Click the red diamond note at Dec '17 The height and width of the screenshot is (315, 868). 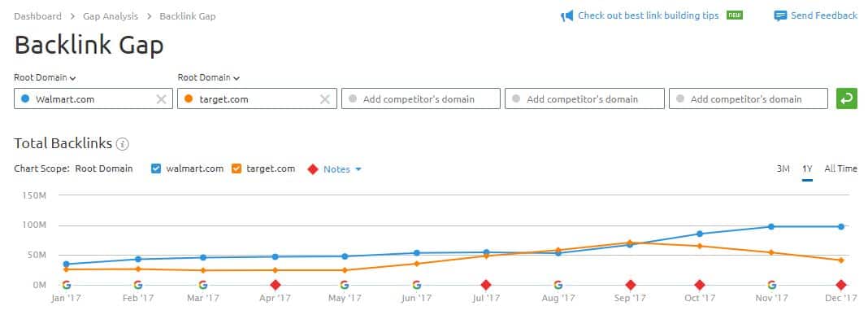pos(841,285)
